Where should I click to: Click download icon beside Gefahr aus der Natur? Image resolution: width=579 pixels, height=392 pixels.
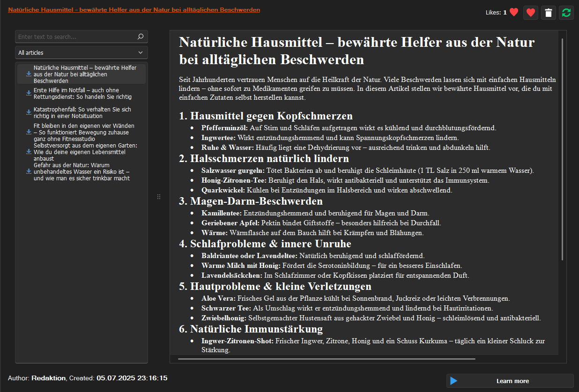pyautogui.click(x=29, y=171)
